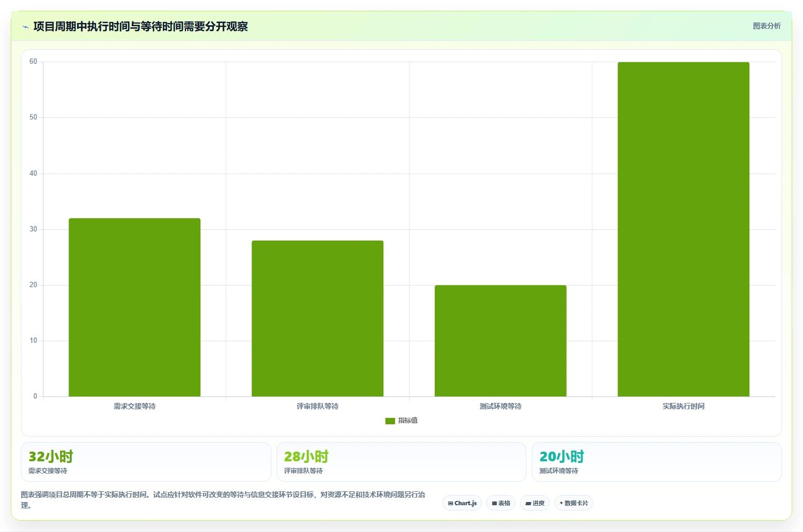Image resolution: width=803 pixels, height=532 pixels.
Task: Click the 评审排队等待 bar in the chart
Action: (x=317, y=319)
